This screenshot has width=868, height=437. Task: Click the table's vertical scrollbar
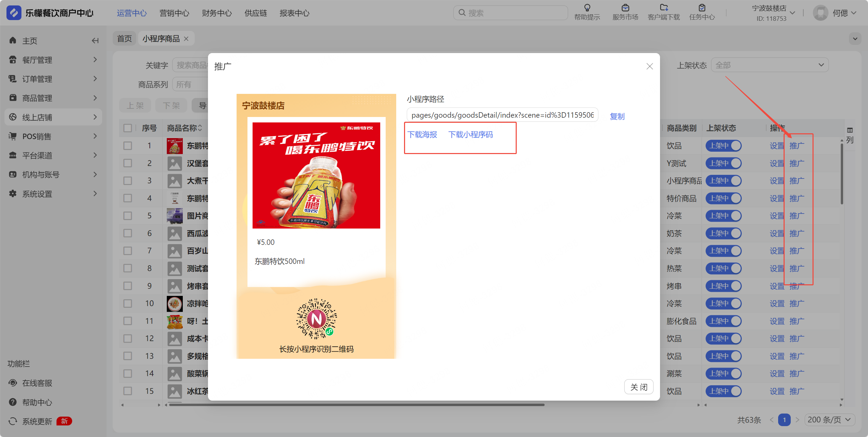[842, 173]
